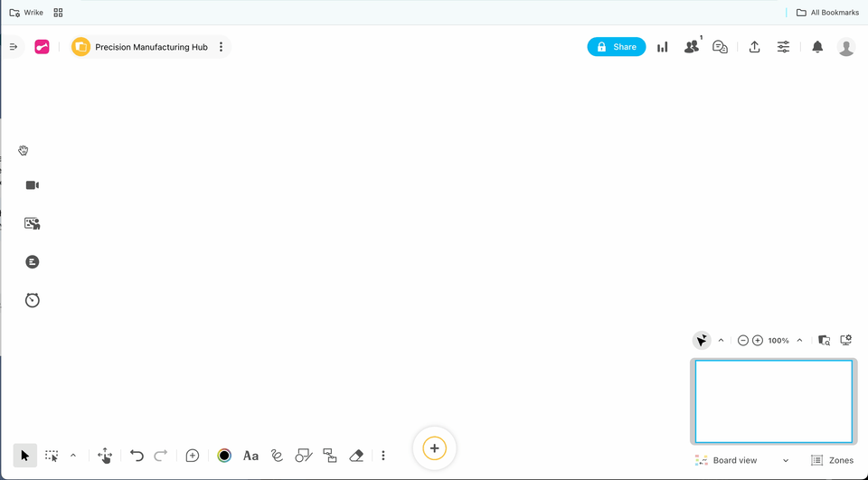Open All Bookmarks folder
This screenshot has width=868, height=480.
point(827,13)
